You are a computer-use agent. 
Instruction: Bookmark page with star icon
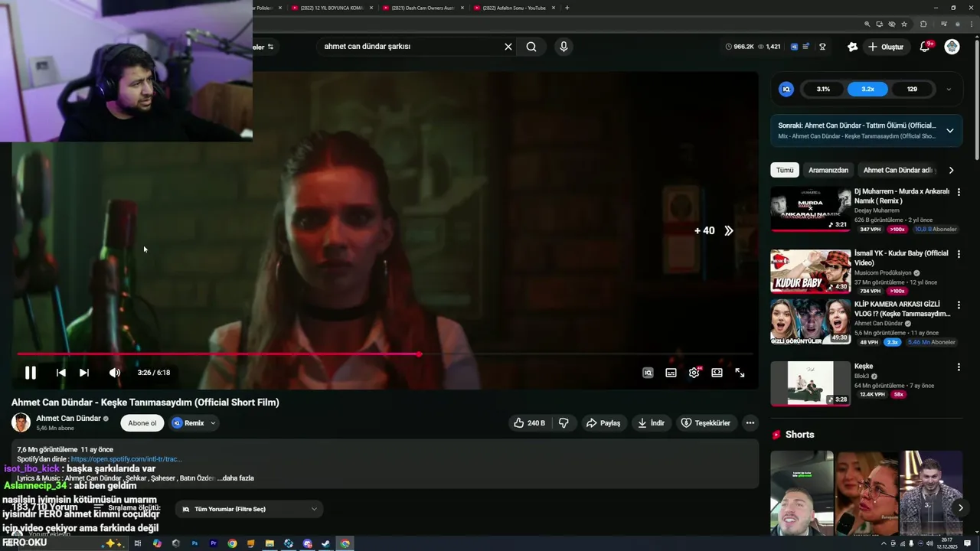coord(904,24)
